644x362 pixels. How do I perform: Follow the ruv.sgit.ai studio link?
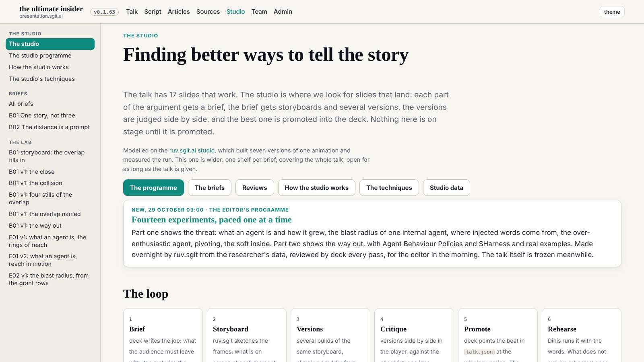coord(192,150)
